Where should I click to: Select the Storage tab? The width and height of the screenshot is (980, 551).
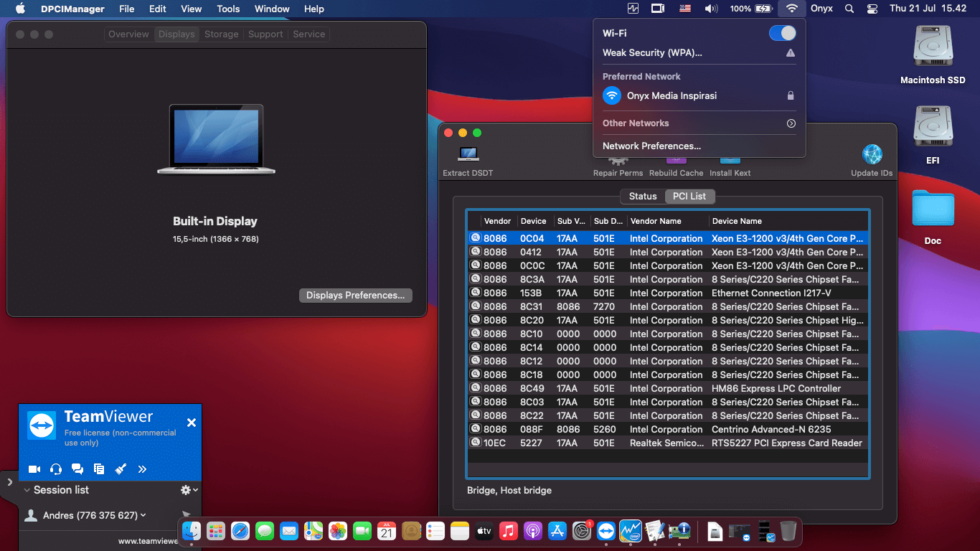click(x=221, y=34)
